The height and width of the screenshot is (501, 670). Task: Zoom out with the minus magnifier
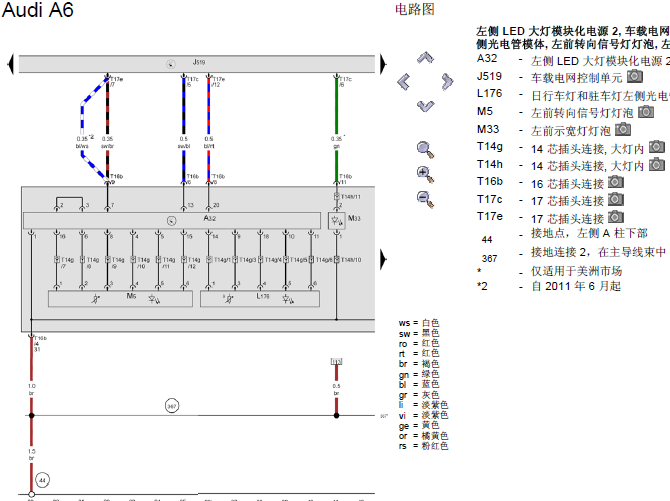[x=425, y=199]
